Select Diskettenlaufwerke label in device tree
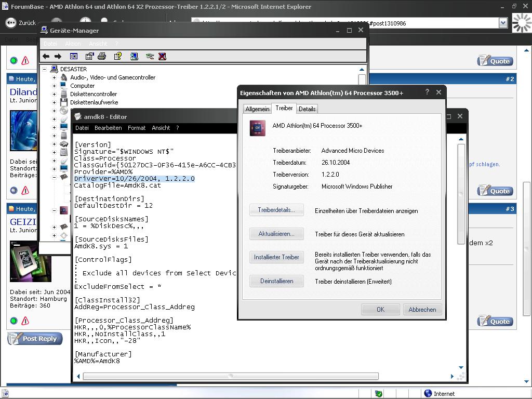Screen dimensions: 532x399 94,102
